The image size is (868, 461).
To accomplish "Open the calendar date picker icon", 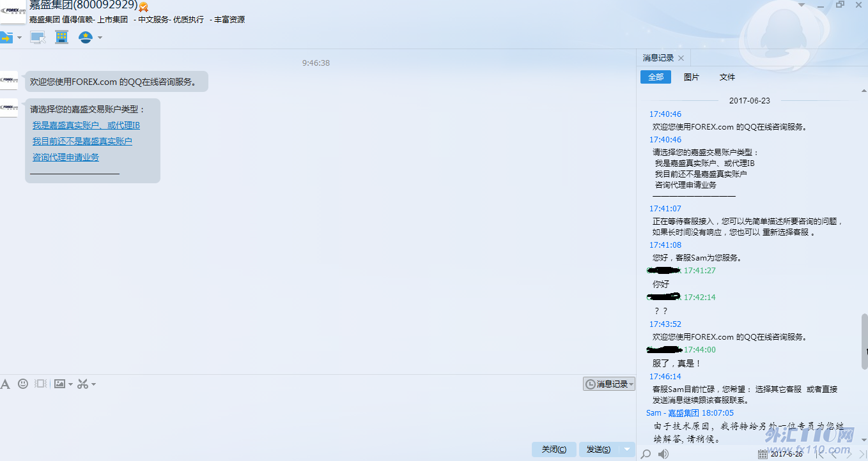I will [763, 454].
